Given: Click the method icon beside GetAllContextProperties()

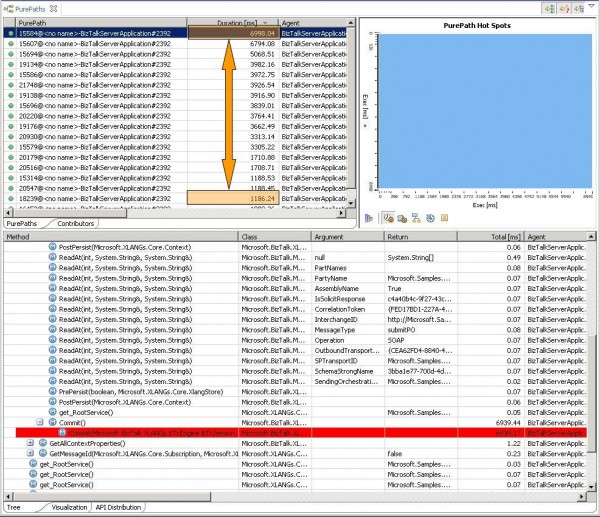Looking at the screenshot, I should (43, 443).
